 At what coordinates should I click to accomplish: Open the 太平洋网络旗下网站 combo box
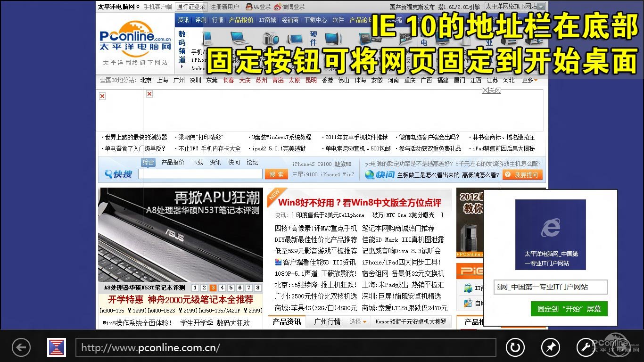click(x=515, y=7)
